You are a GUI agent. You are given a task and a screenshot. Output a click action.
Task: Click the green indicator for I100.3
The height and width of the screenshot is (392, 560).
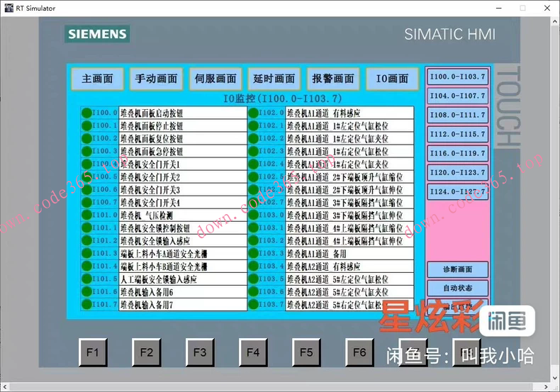[86, 152]
